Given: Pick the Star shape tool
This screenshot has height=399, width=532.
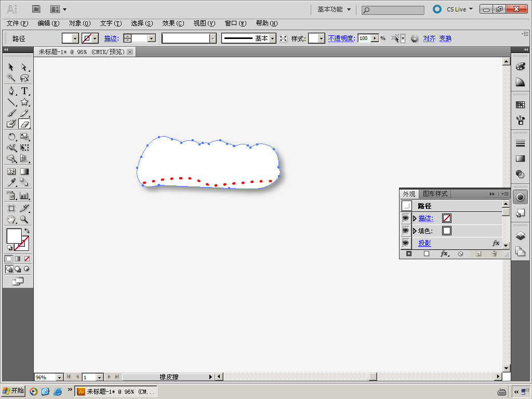Looking at the screenshot, I should coord(24,102).
